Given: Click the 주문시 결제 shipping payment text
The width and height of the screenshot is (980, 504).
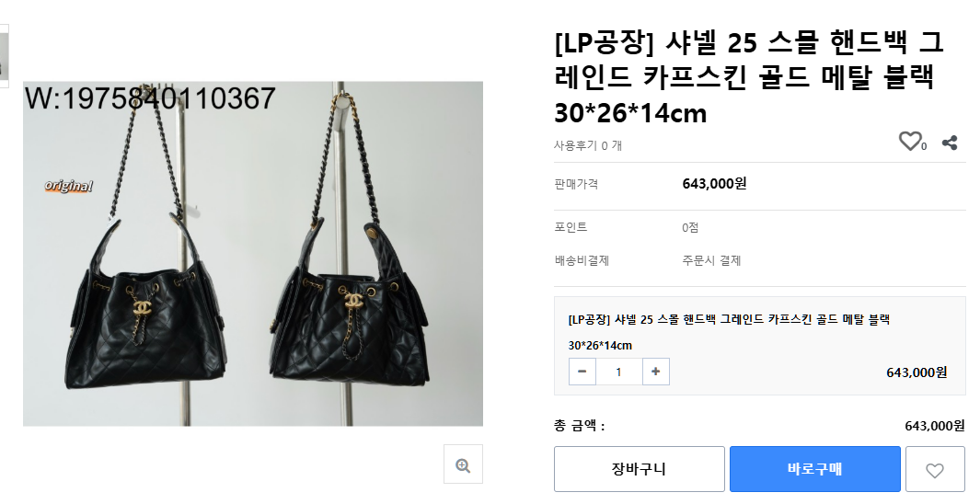Looking at the screenshot, I should point(711,260).
